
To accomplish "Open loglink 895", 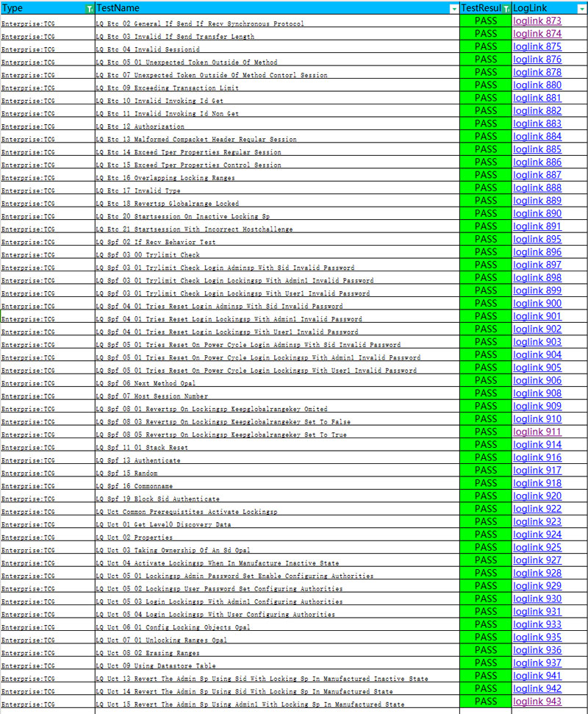I will click(x=537, y=239).
